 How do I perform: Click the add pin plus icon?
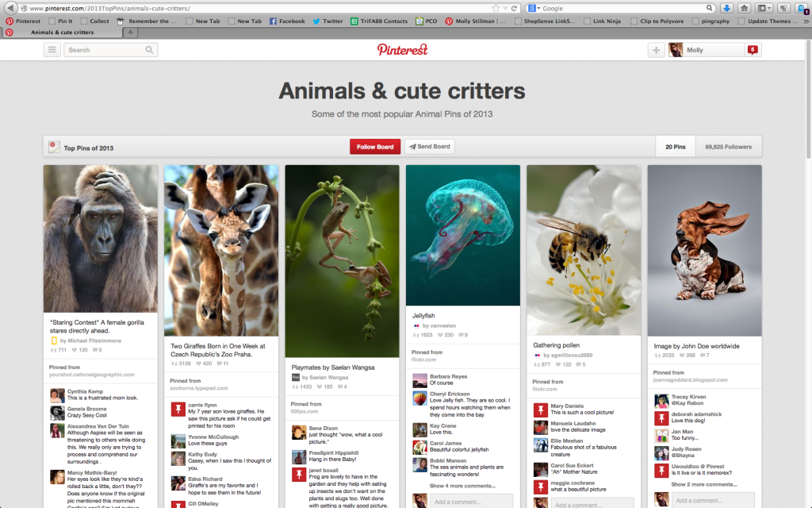[x=656, y=49]
